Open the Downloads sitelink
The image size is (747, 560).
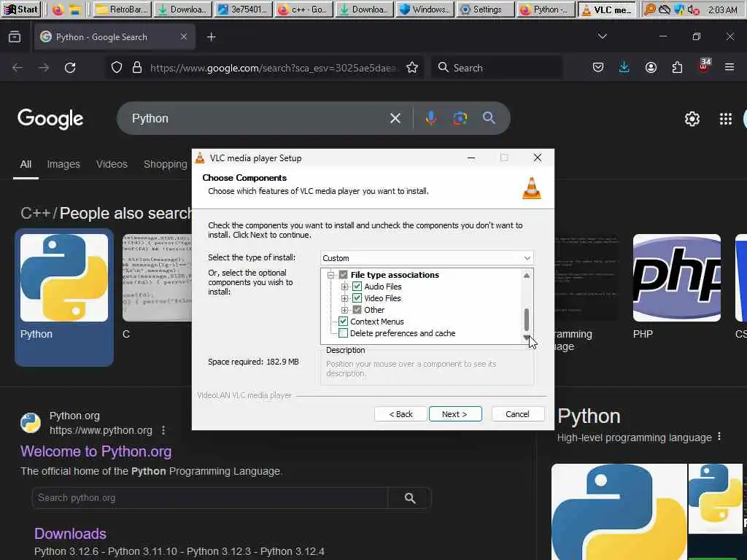point(70,534)
